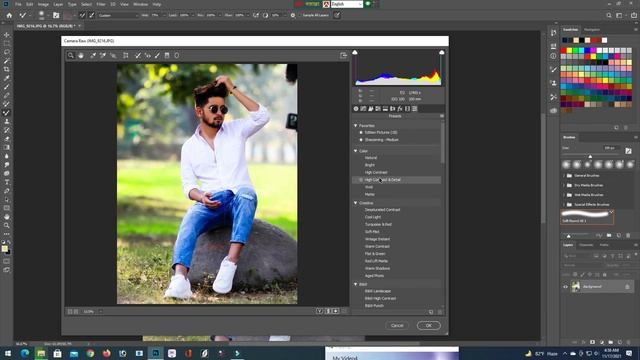Open the Photoshop search icon
Viewport: 640px width, 360px height.
click(x=609, y=15)
